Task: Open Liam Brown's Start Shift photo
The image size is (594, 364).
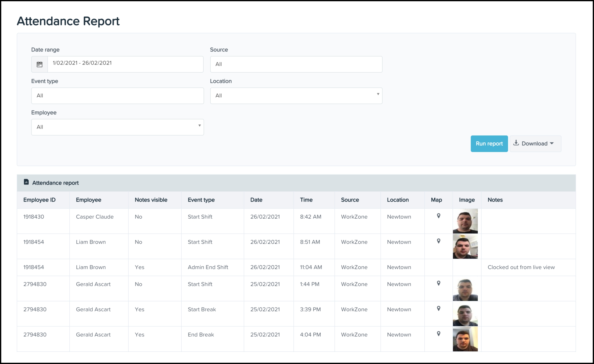Action: [x=465, y=247]
